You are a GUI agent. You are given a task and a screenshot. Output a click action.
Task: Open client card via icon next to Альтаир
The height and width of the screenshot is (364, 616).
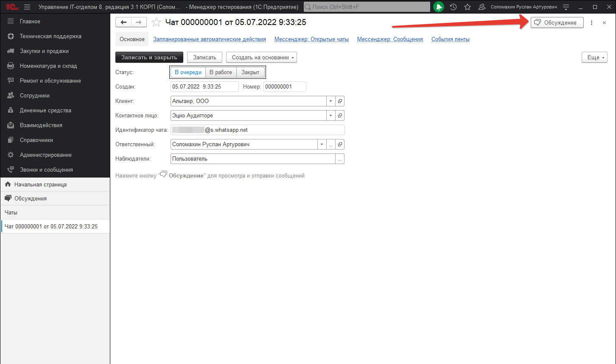click(x=340, y=101)
